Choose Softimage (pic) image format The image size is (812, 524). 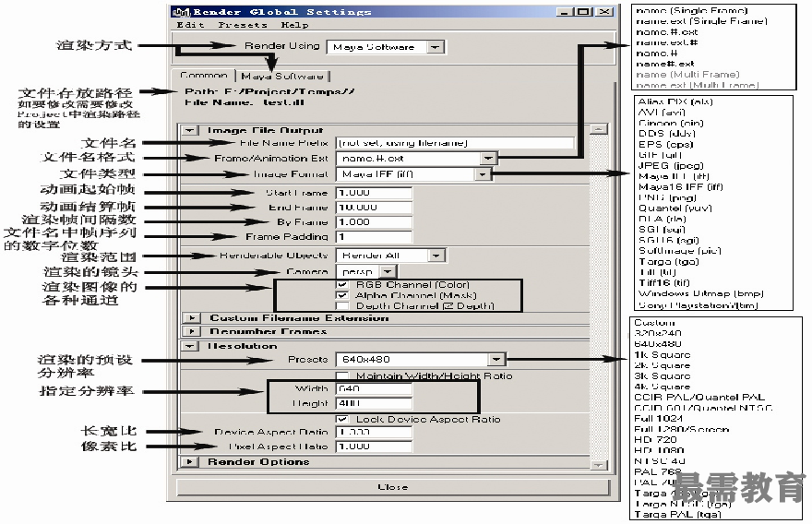point(679,251)
